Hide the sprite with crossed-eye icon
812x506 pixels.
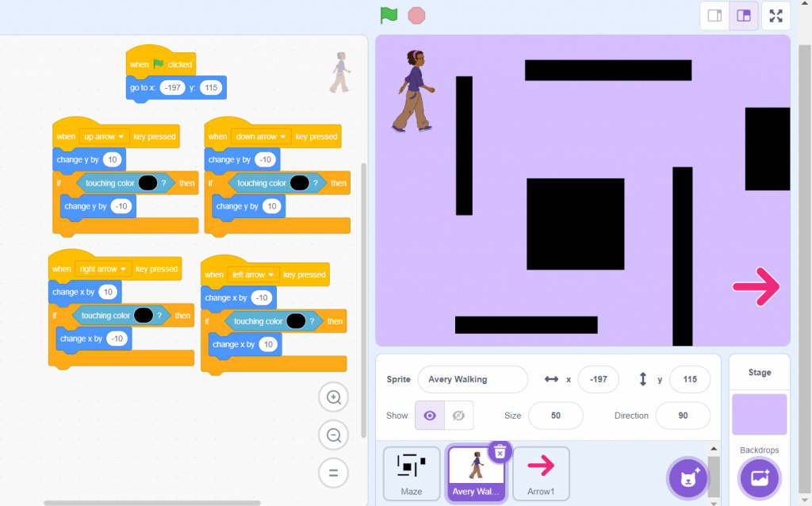[x=458, y=416]
